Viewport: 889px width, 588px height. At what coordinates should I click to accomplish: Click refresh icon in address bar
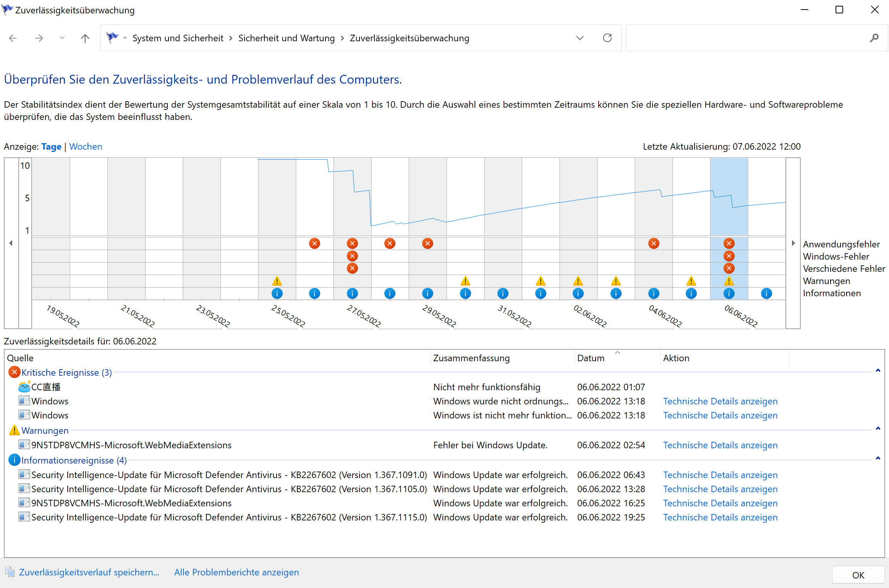click(607, 38)
